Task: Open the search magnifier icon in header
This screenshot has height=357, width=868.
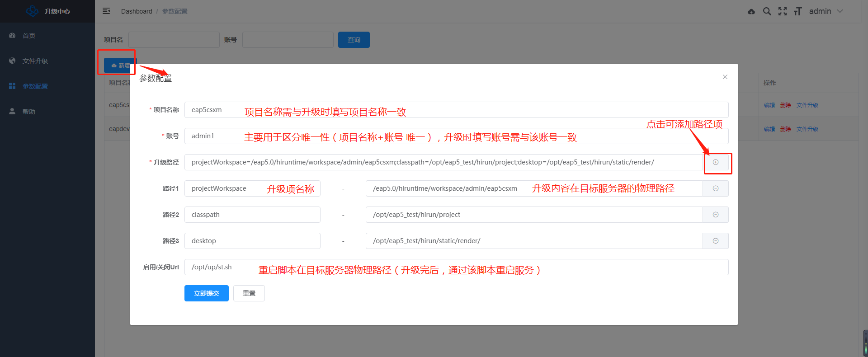Action: [x=767, y=11]
